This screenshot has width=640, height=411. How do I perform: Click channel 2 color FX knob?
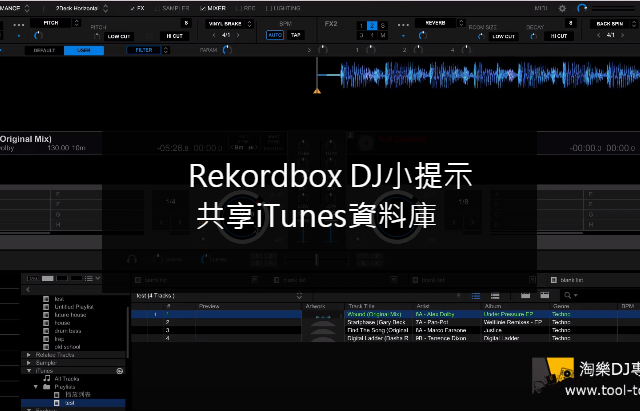coord(418,50)
